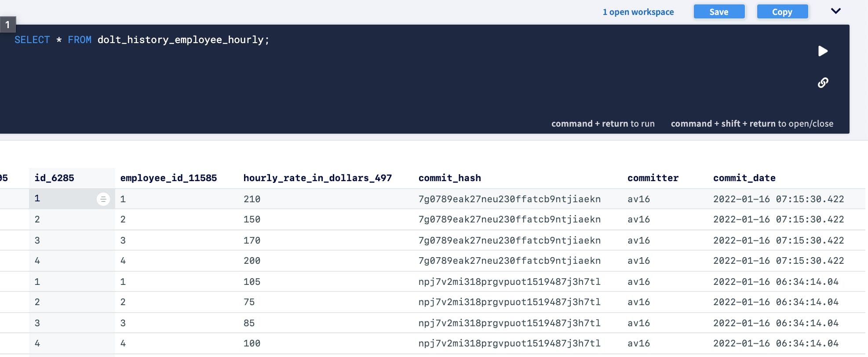Select hourly rate cell 210
Screen dimensions: 868x357
click(x=252, y=199)
